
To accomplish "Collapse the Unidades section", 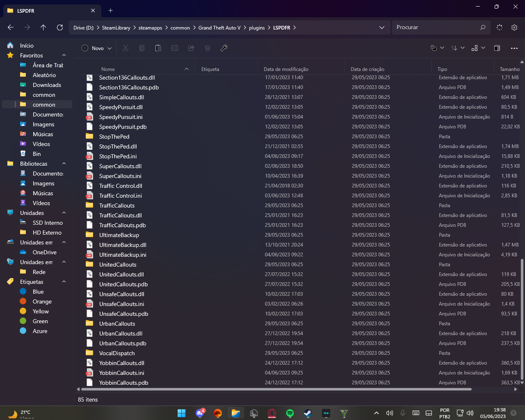I will (x=64, y=213).
